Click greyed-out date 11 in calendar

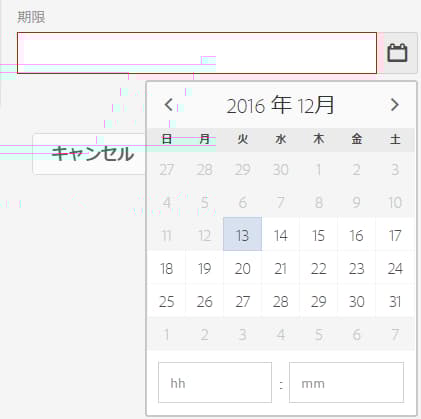[x=166, y=234]
